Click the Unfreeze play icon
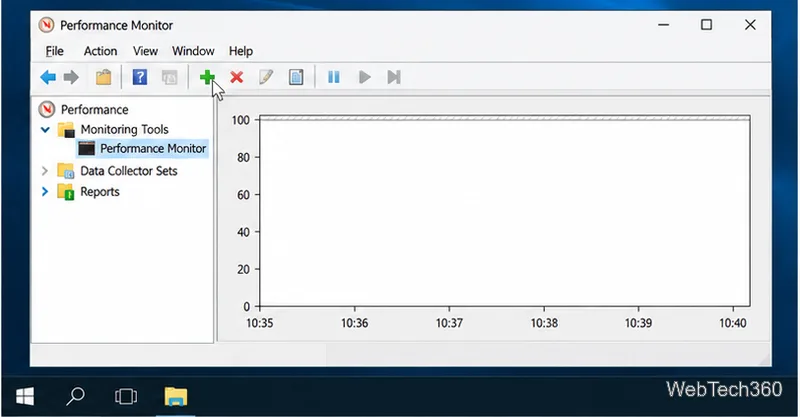This screenshot has width=800, height=417. (x=364, y=77)
